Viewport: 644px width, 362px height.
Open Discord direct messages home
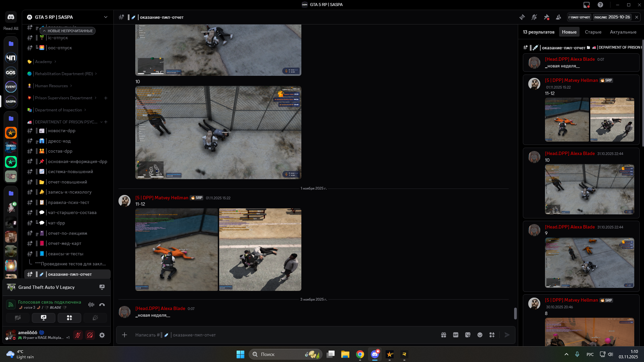(x=11, y=17)
